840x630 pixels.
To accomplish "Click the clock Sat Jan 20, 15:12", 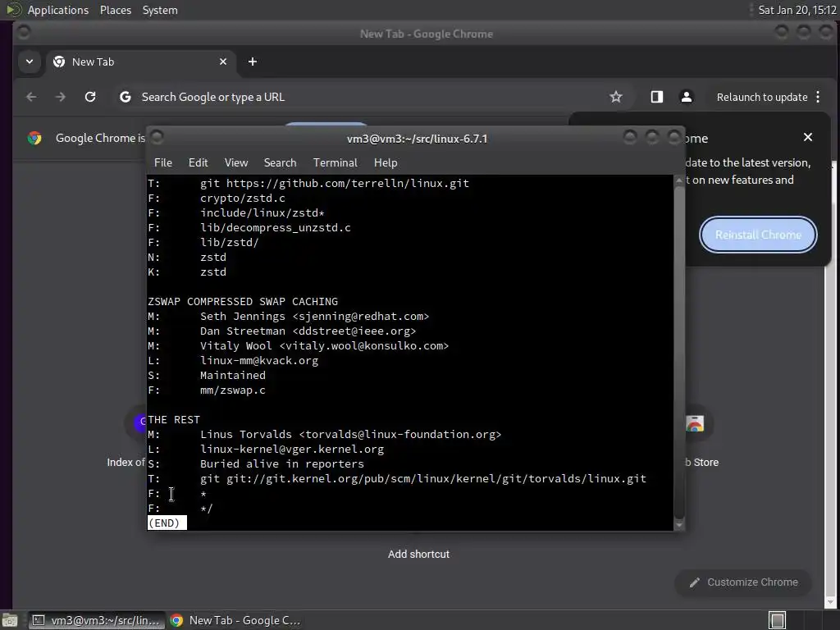I will pos(797,10).
